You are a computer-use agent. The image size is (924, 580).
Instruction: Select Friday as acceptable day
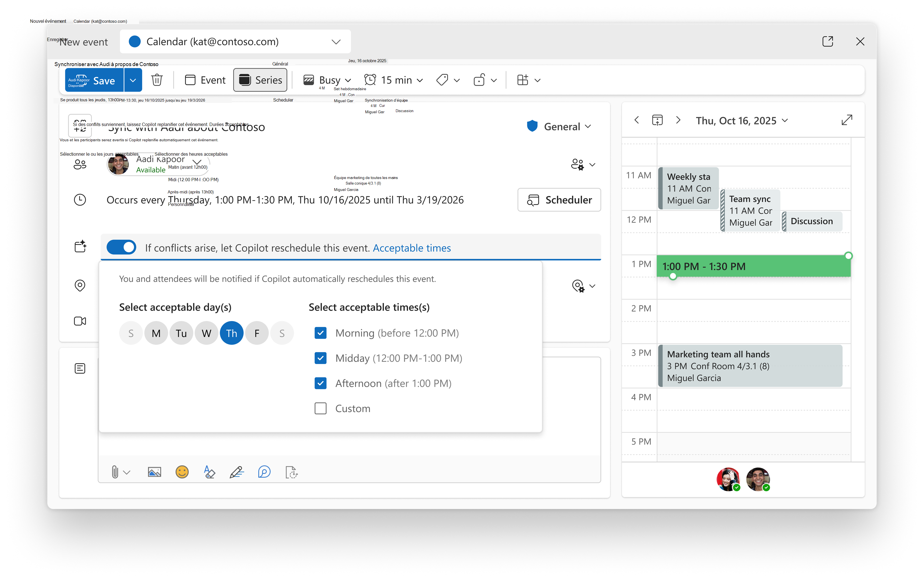tap(257, 333)
